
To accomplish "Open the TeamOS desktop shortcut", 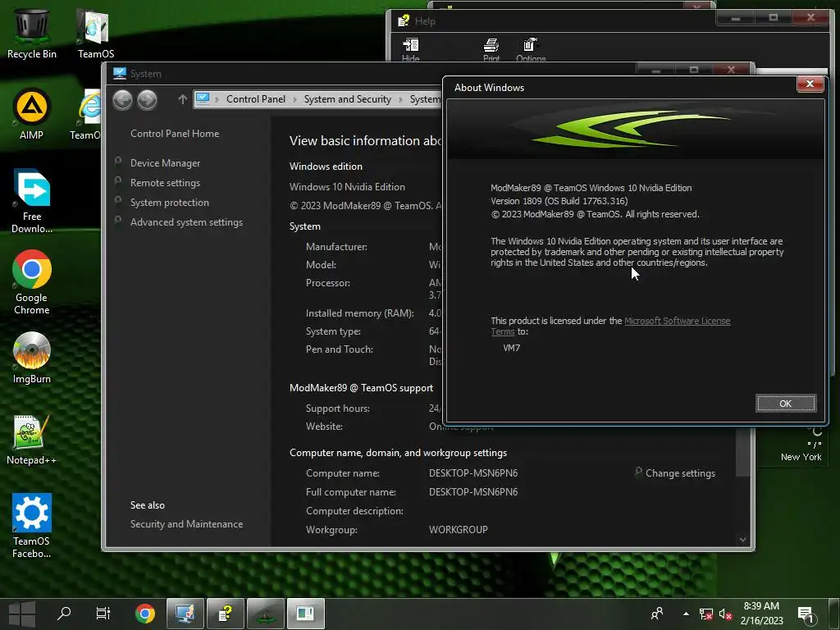I will pos(95,33).
